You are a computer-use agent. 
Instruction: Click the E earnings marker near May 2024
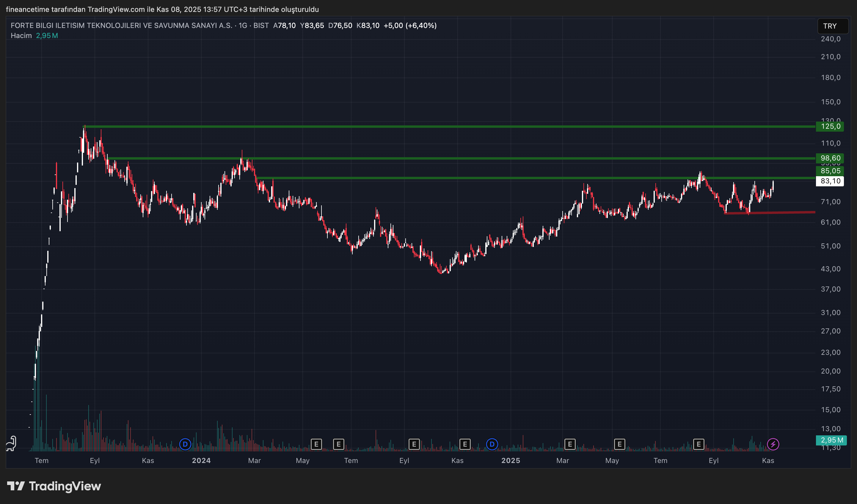click(316, 444)
